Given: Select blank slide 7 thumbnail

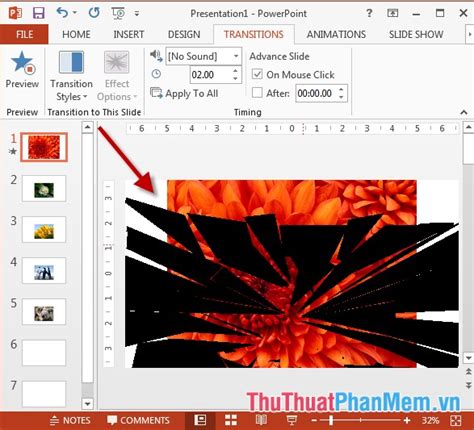Looking at the screenshot, I should (44, 394).
